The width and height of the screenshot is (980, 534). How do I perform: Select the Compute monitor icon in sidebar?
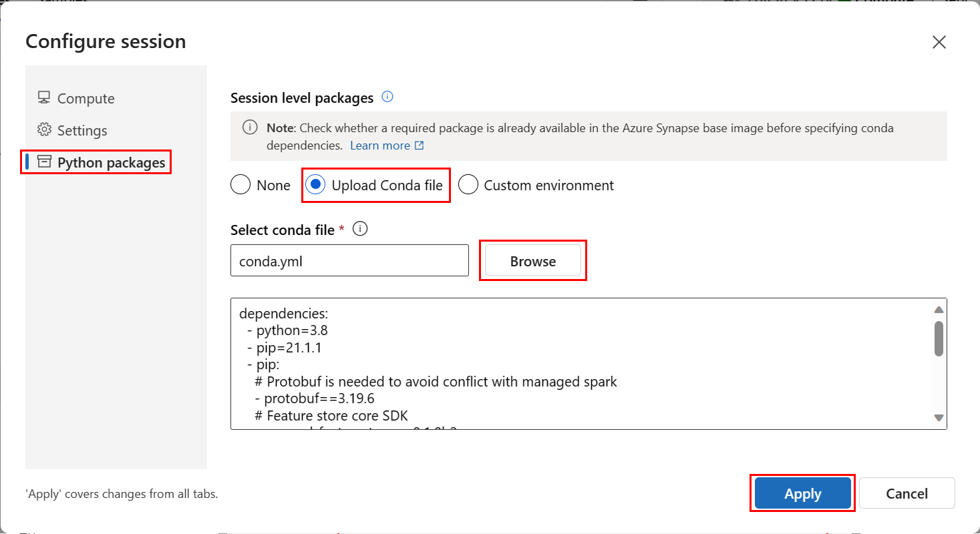43,98
